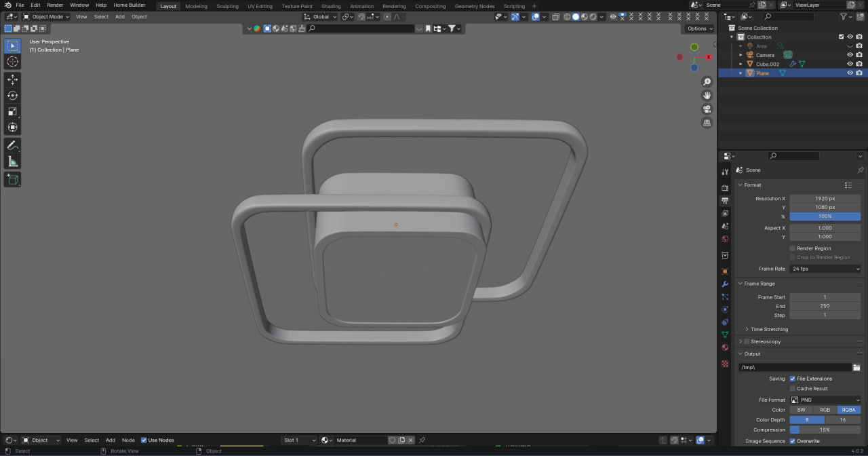Collapse the Frame Range panel
The height and width of the screenshot is (456, 868).
pos(740,284)
